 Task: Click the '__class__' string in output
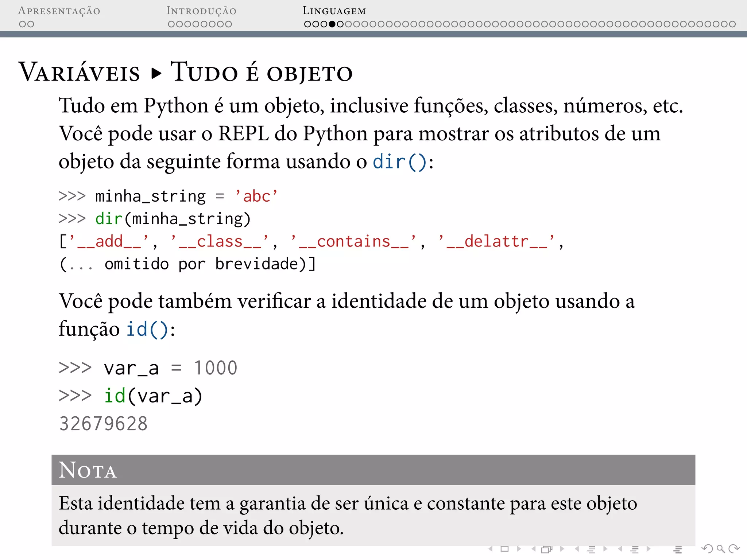(220, 241)
